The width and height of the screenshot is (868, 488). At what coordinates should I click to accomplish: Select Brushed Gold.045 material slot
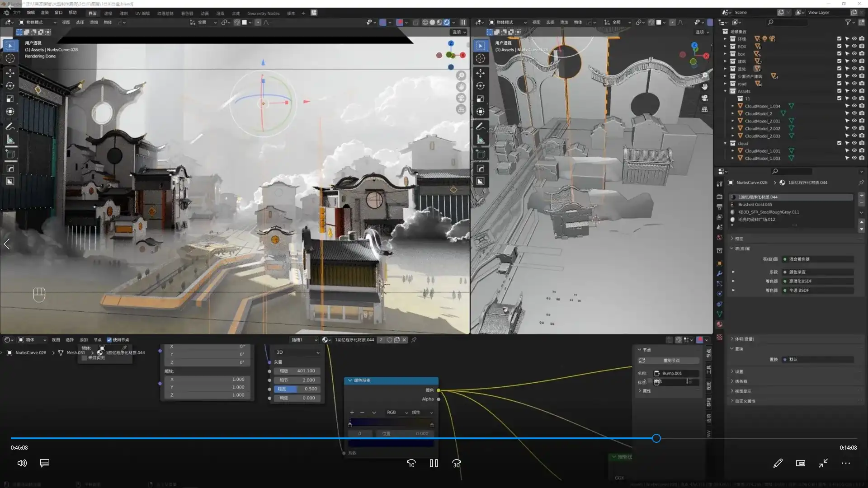point(755,205)
